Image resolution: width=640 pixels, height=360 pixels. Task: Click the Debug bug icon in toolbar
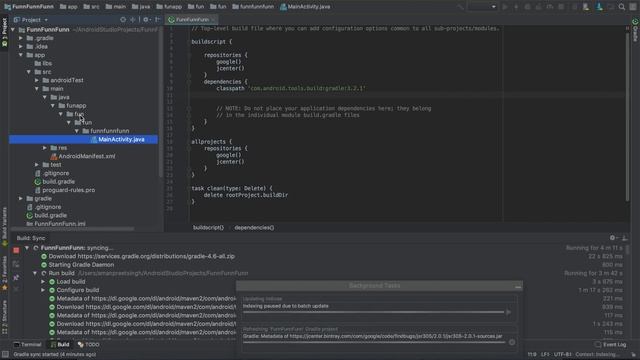click(516, 7)
